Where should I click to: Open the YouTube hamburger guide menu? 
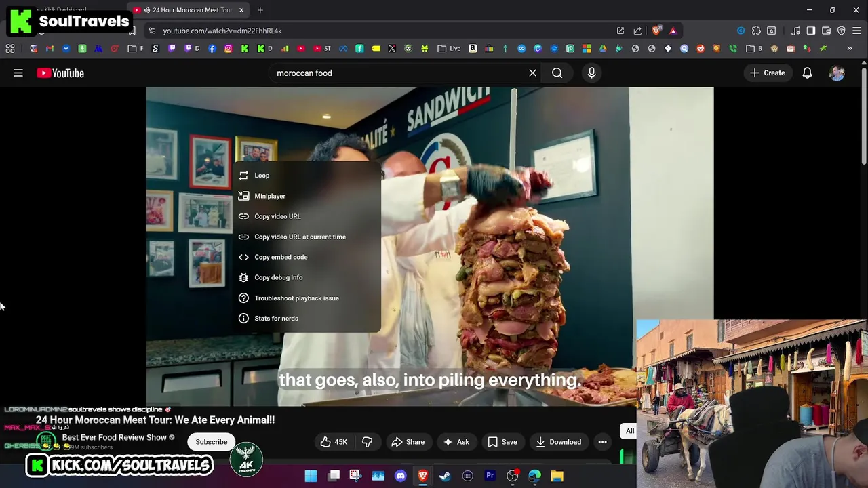pos(18,73)
